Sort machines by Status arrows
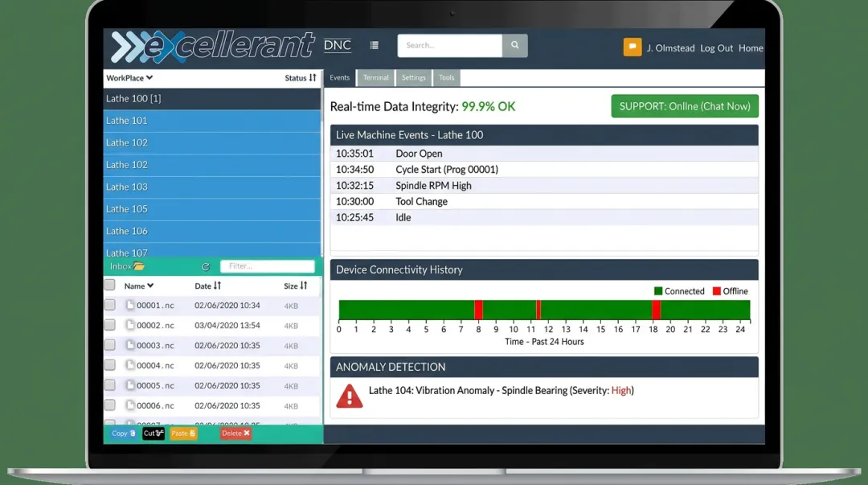868x485 pixels. [x=313, y=77]
